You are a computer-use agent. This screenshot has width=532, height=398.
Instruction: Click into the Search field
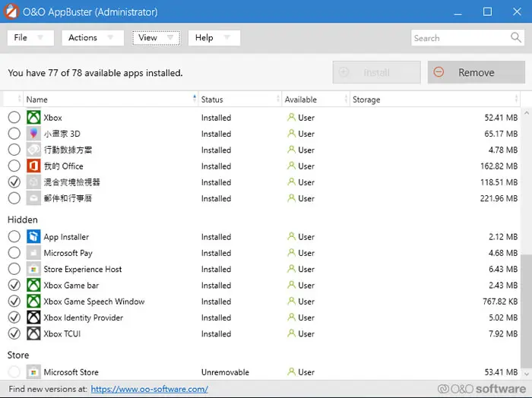(461, 38)
